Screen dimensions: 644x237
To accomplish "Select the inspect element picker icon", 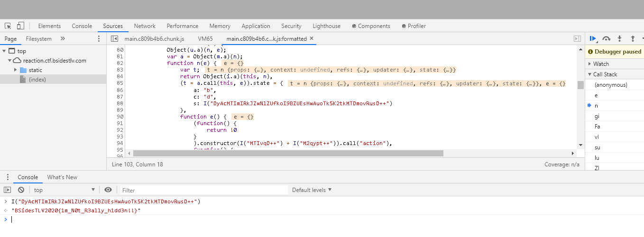I will point(8,26).
